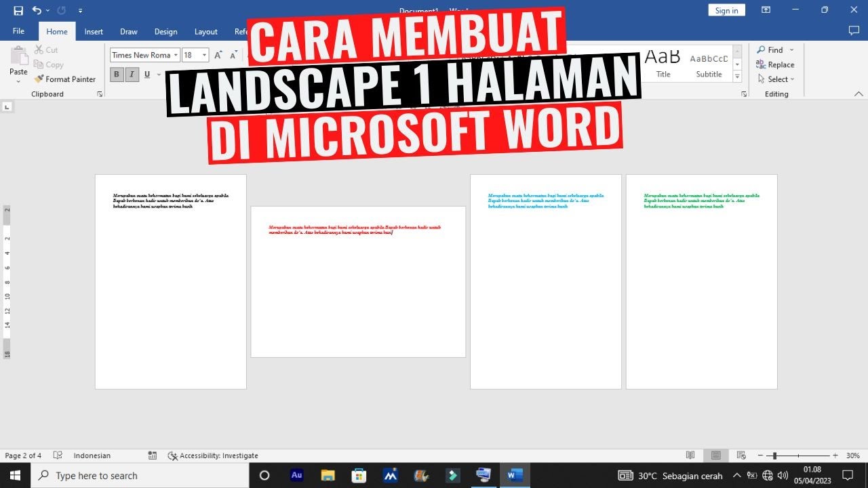
Task: Open Adobe Audition from the taskbar
Action: click(296, 475)
